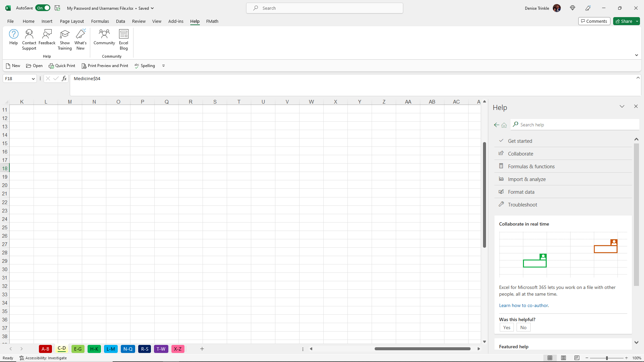This screenshot has width=644, height=362.
Task: Open the Feedback tool
Action: (47, 35)
